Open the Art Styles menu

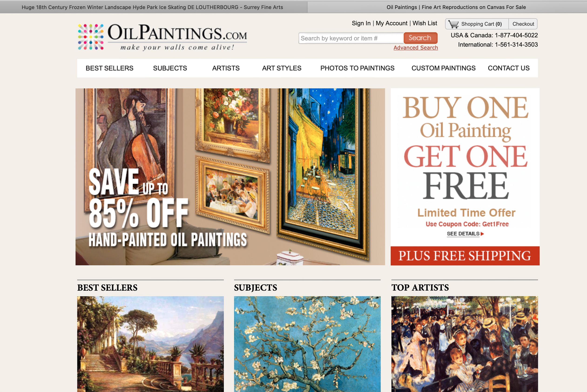pos(282,68)
